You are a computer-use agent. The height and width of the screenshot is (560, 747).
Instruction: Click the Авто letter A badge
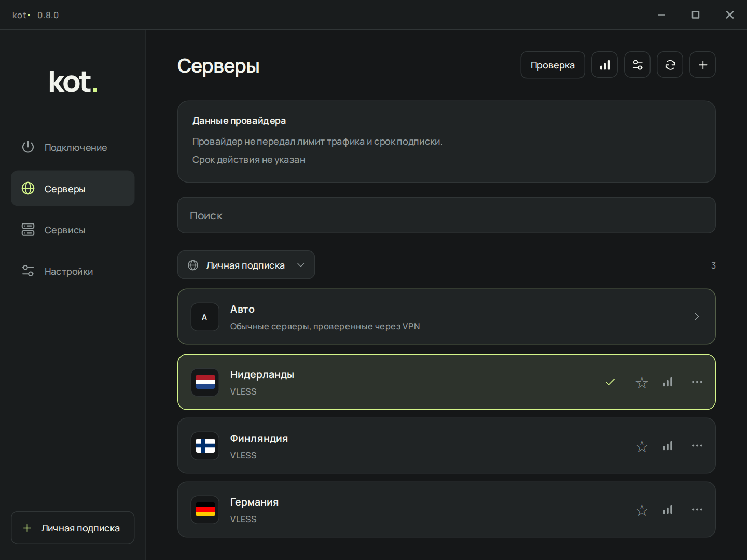coord(205,317)
